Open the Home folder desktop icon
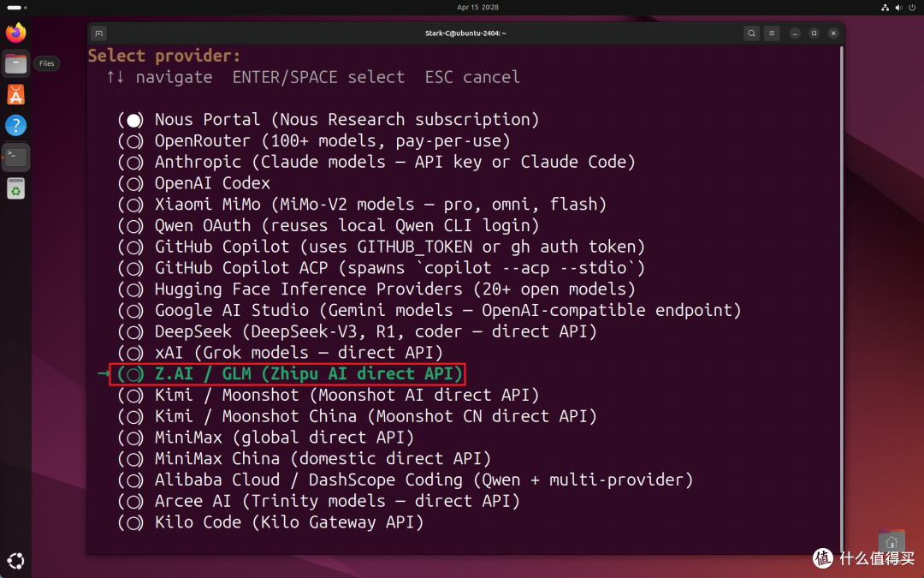The image size is (924, 578). tap(891, 541)
